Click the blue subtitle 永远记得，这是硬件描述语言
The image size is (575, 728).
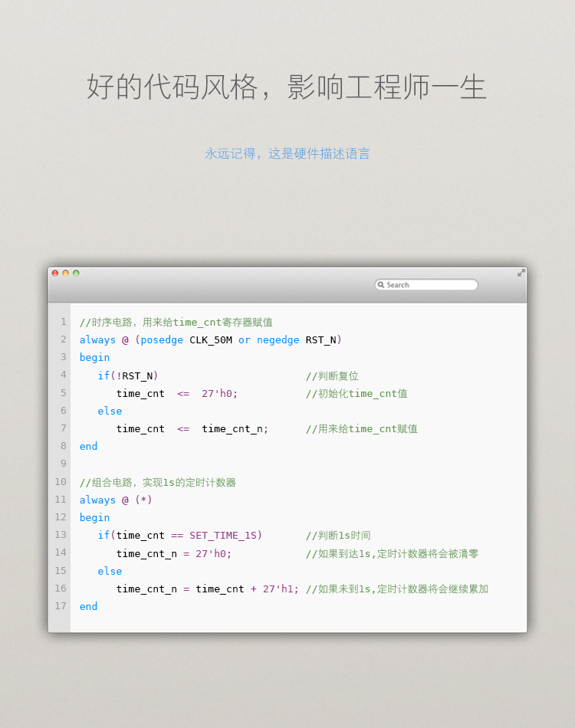click(x=287, y=154)
